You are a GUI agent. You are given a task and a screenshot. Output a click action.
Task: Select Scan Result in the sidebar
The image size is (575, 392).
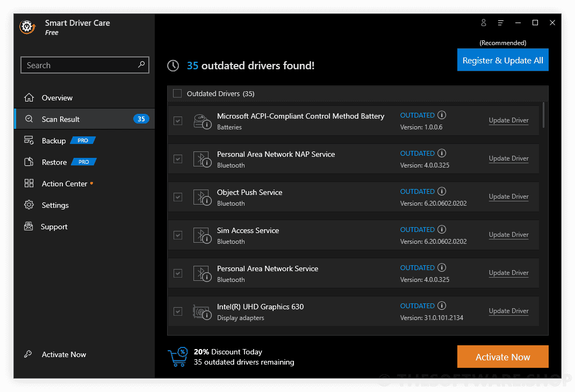84,119
